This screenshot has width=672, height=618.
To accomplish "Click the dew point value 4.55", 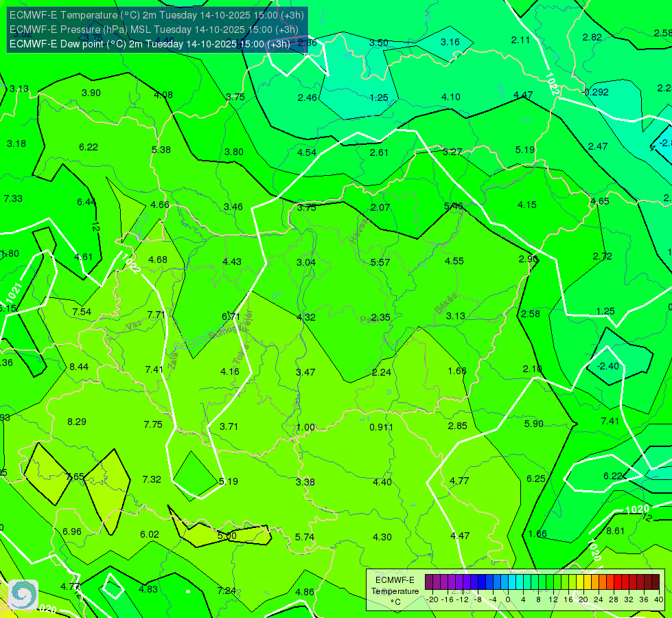I will pos(454,261).
